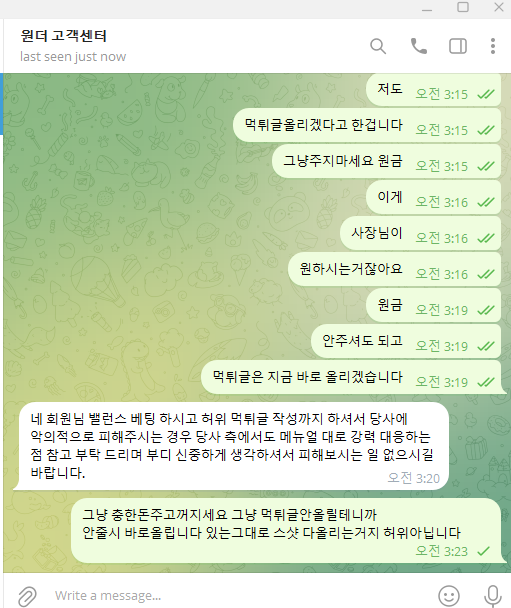
Task: Open search in this chat
Action: coord(378,46)
